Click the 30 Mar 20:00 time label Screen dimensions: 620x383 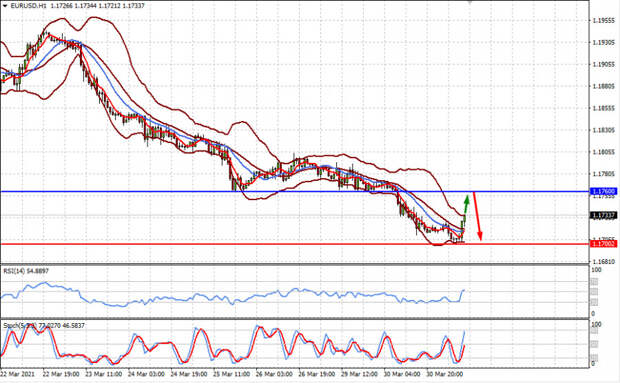pyautogui.click(x=445, y=374)
